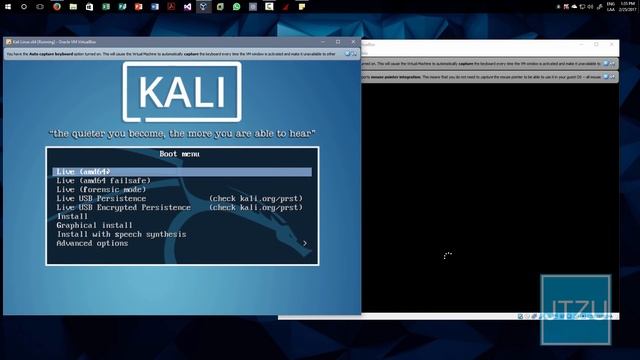Dismiss mouse pointer integration notice in rear window
The width and height of the screenshot is (640, 360).
[x=606, y=77]
